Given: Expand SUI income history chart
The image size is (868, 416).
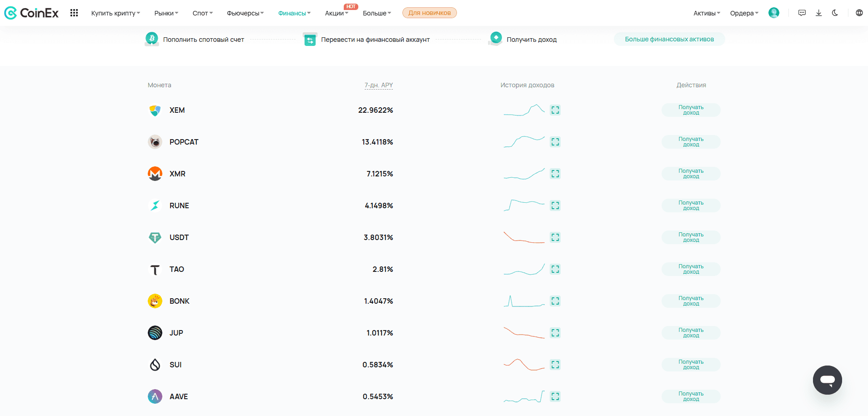Looking at the screenshot, I should [x=555, y=365].
